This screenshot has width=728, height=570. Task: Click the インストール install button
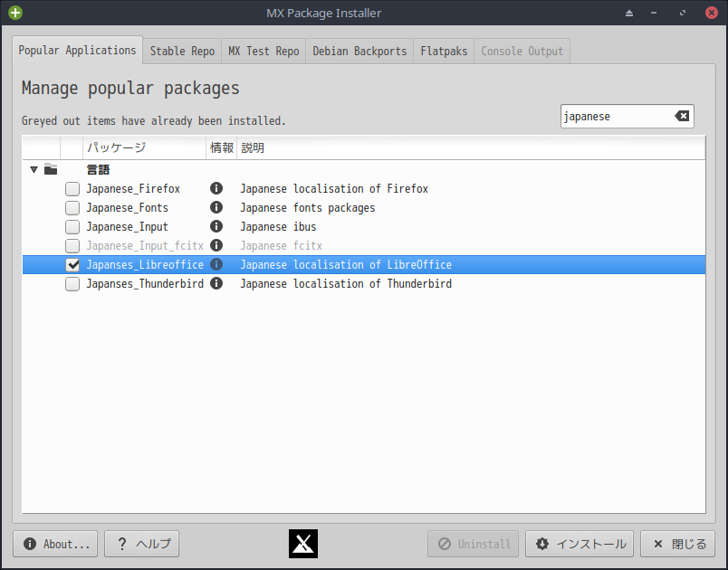coord(580,544)
